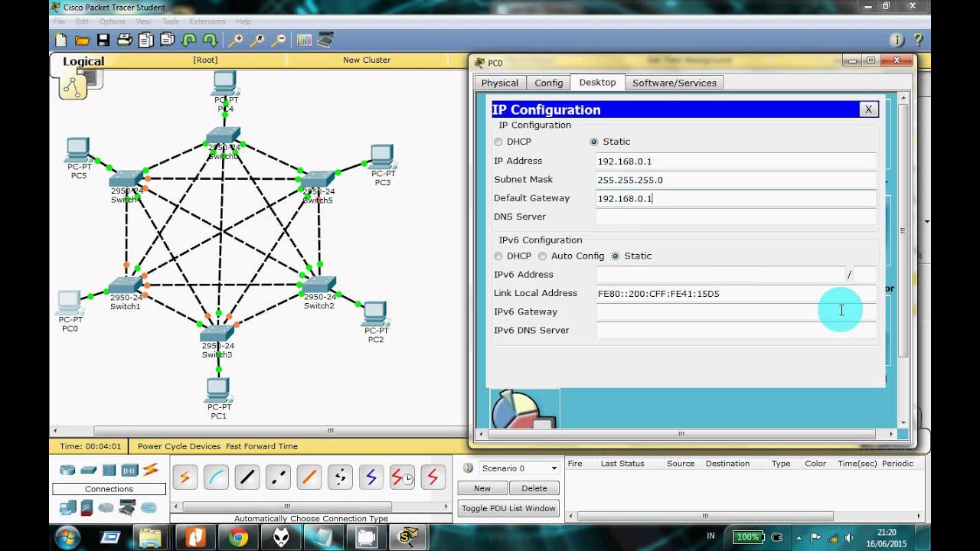980x551 pixels.
Task: Click the New file toolbar icon
Action: pyautogui.click(x=61, y=40)
